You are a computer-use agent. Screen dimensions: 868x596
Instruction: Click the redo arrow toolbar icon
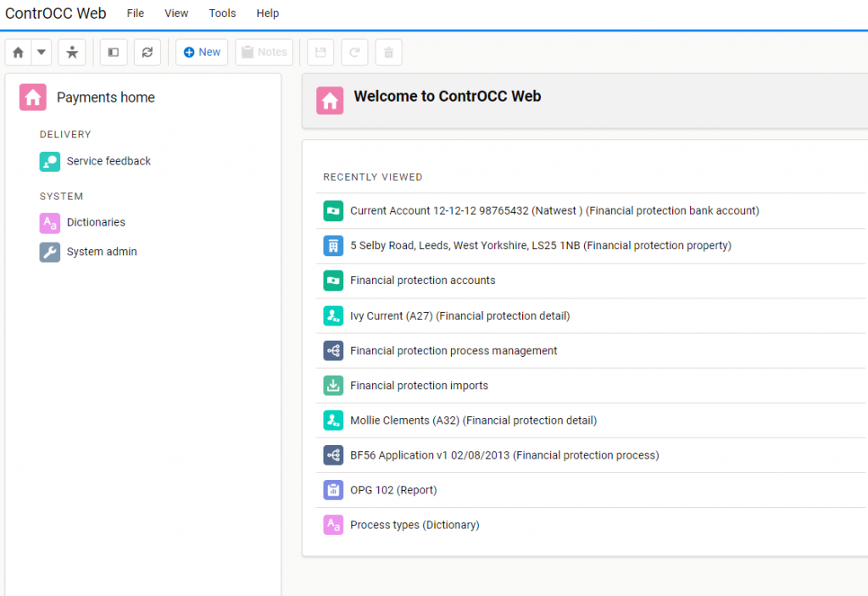(x=355, y=53)
